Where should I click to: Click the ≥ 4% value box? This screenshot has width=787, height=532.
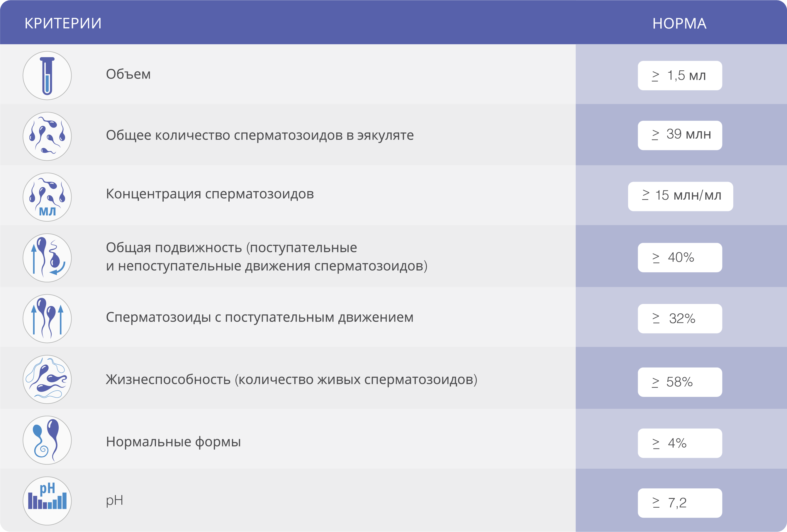[680, 443]
